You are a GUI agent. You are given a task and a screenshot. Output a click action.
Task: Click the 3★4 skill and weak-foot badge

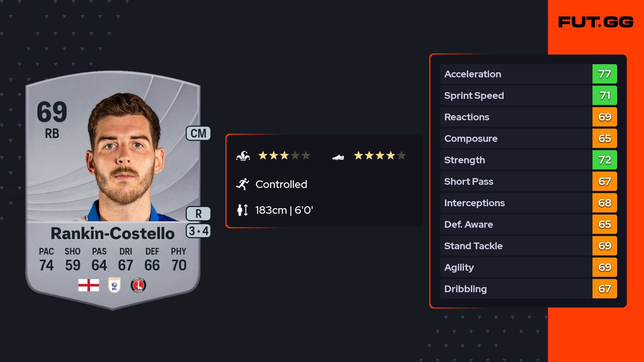point(198,231)
